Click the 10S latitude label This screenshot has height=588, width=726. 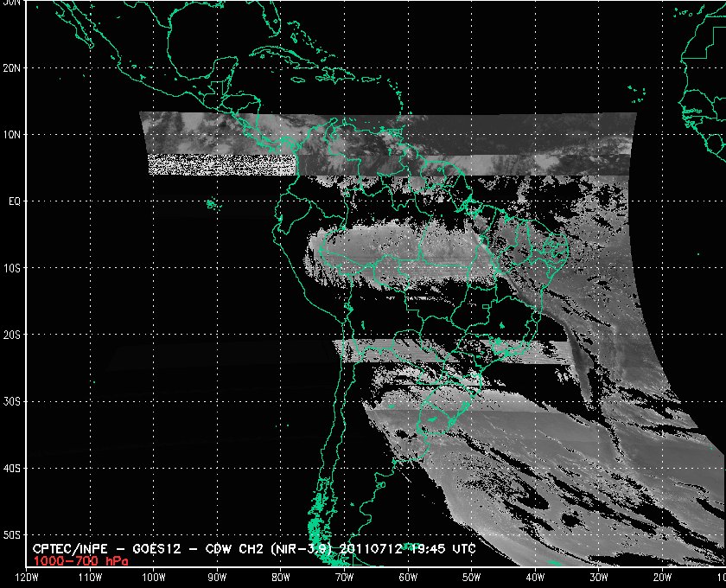(13, 268)
